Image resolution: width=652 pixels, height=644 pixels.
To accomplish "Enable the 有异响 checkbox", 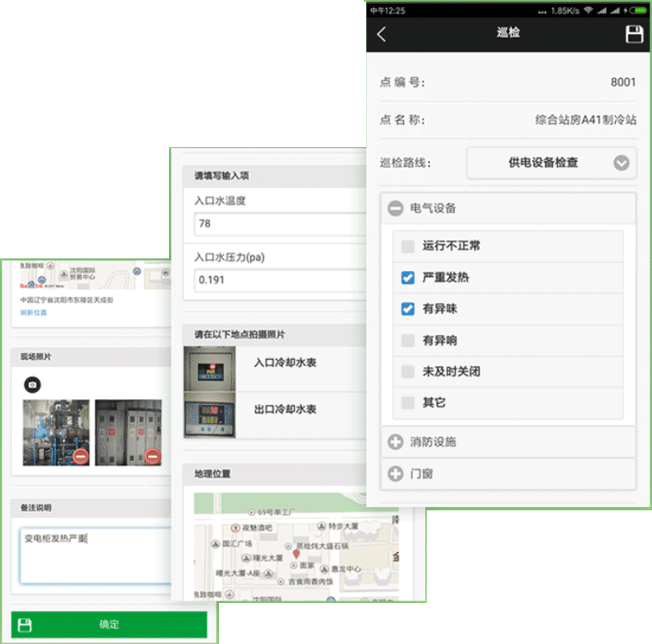I will click(x=408, y=341).
